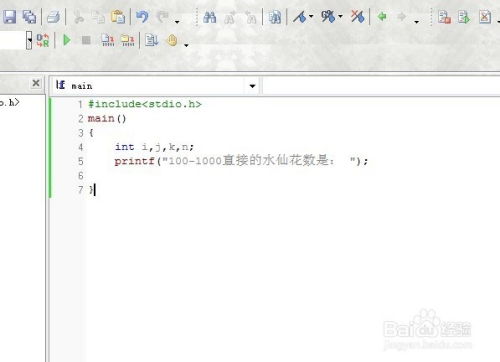Click the opening brace on line 3
The image size is (500, 362).
tap(91, 133)
